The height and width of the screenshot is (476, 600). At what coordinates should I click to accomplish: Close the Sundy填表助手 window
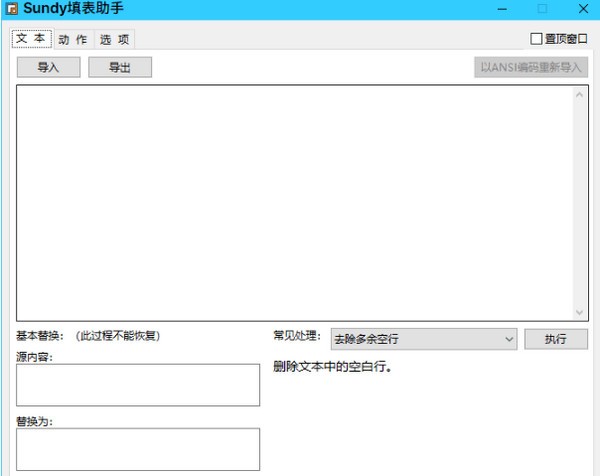point(580,10)
